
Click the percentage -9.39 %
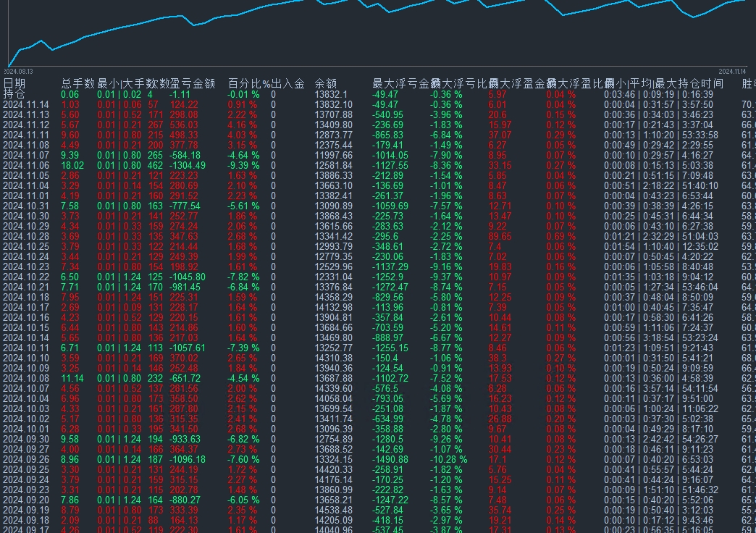243,165
